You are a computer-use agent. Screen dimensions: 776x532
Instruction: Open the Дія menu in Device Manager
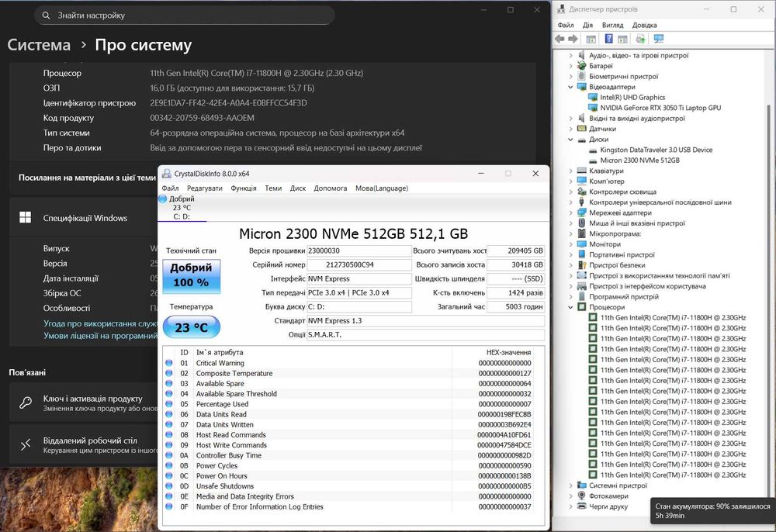pos(587,25)
